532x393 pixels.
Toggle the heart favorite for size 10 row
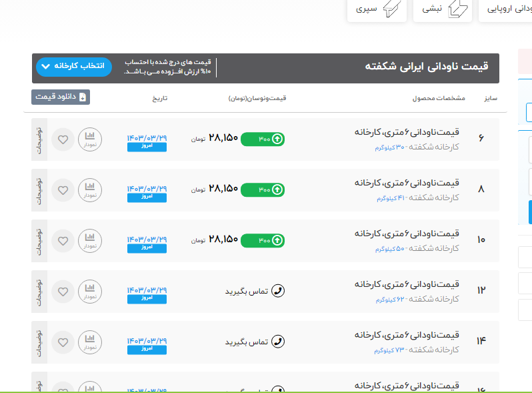pyautogui.click(x=63, y=241)
